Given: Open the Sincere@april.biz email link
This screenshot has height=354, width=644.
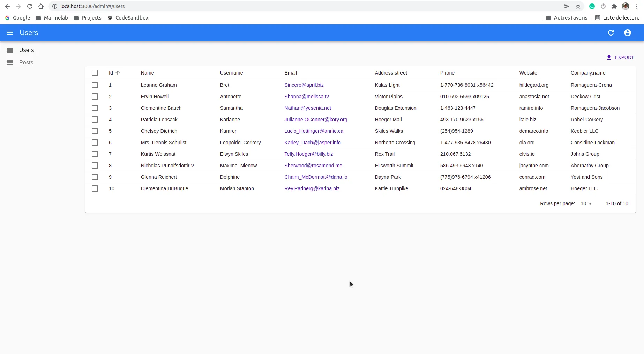Looking at the screenshot, I should 304,85.
